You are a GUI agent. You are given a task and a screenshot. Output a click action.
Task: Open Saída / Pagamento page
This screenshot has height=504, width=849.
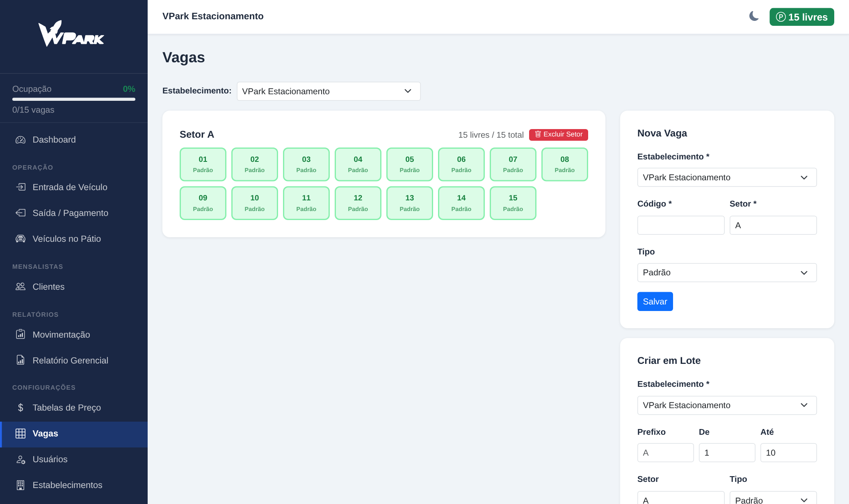coord(74,213)
